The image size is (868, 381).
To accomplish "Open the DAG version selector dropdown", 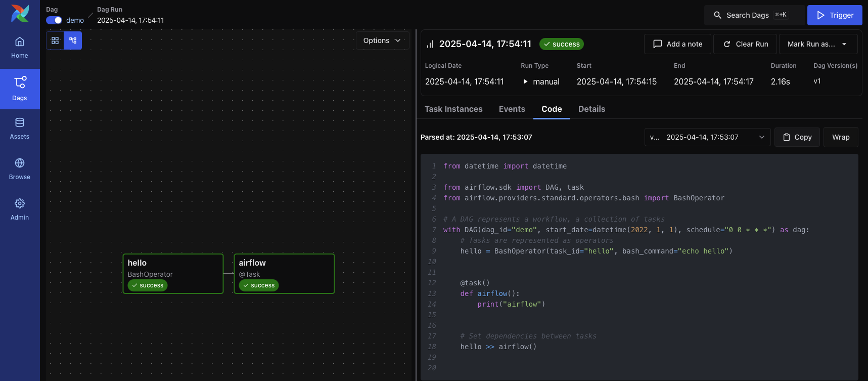I will pyautogui.click(x=707, y=137).
